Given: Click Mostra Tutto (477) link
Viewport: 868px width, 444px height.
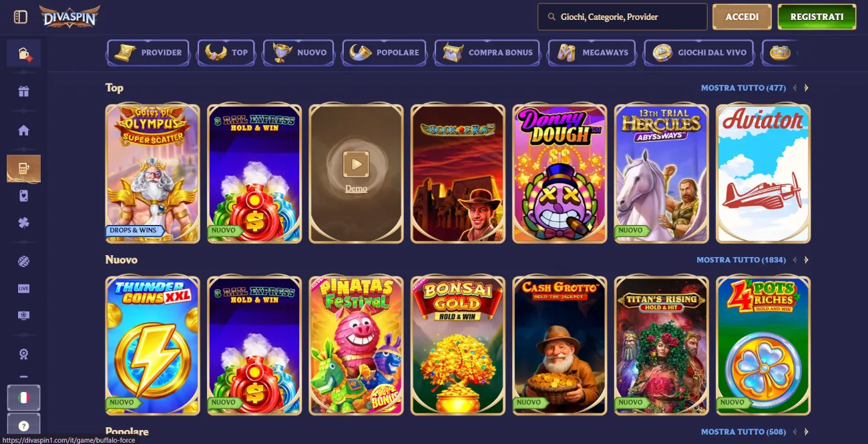Looking at the screenshot, I should point(743,88).
